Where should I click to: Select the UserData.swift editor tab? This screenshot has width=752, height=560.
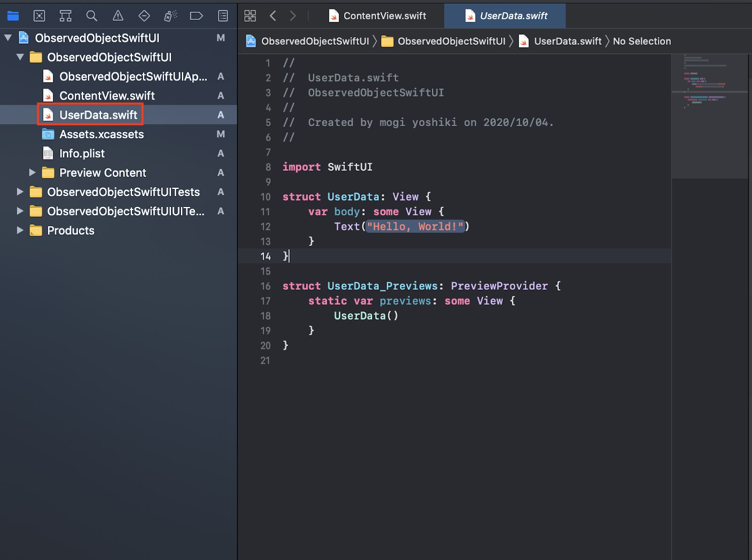505,16
